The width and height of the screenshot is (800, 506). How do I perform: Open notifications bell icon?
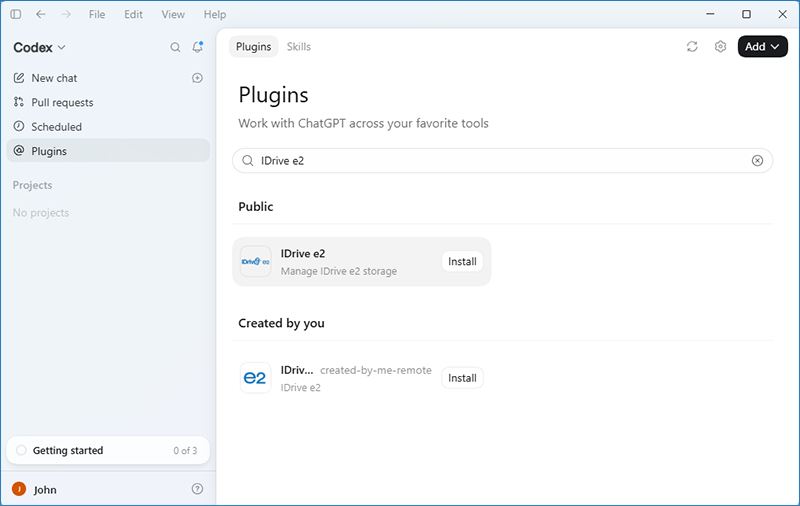point(197,47)
